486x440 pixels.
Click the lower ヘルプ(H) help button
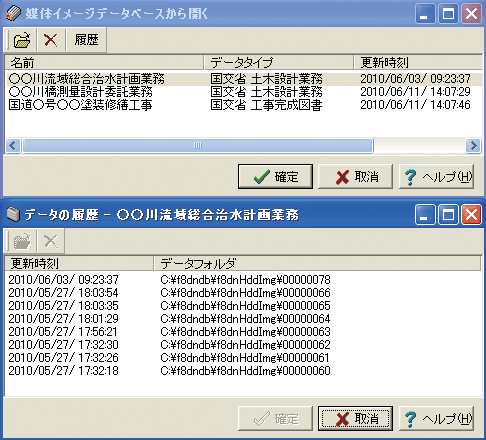pyautogui.click(x=436, y=418)
